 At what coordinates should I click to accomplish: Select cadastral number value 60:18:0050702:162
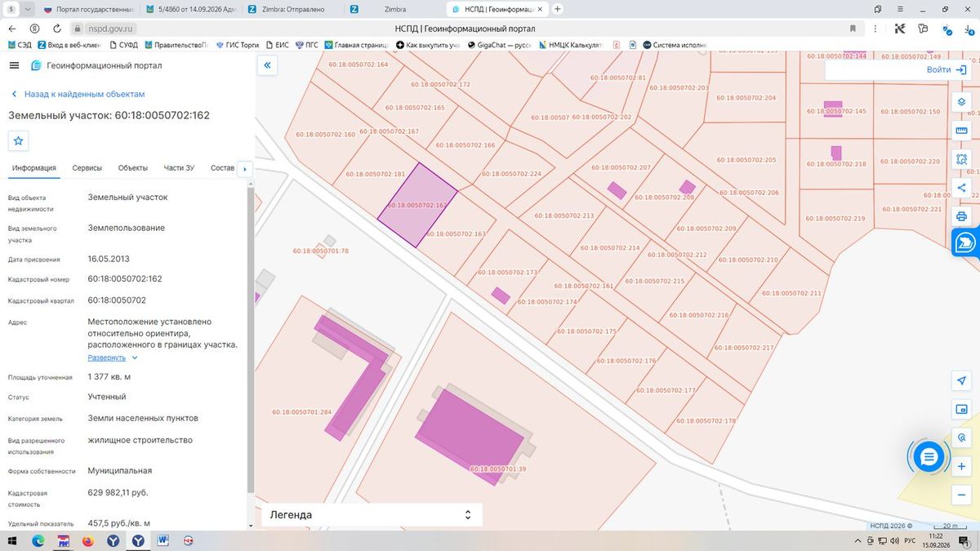pos(125,279)
